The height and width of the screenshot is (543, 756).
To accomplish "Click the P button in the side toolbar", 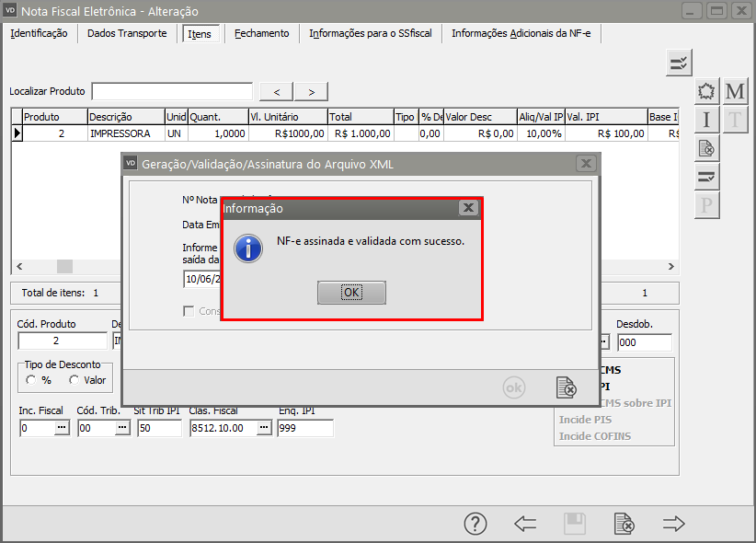I will point(706,205).
